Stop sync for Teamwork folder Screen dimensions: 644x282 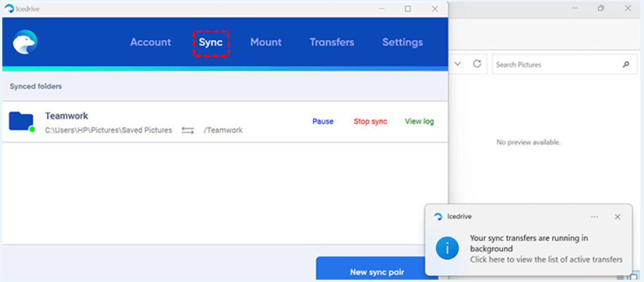coord(371,122)
